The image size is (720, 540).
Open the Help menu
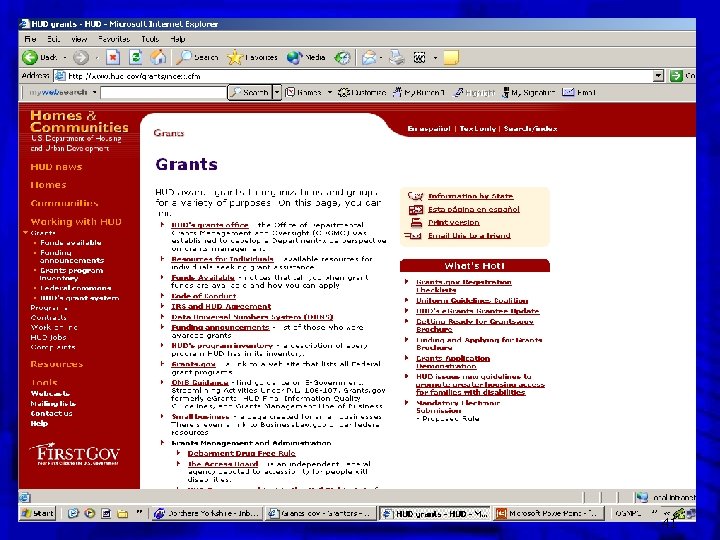[x=178, y=39]
